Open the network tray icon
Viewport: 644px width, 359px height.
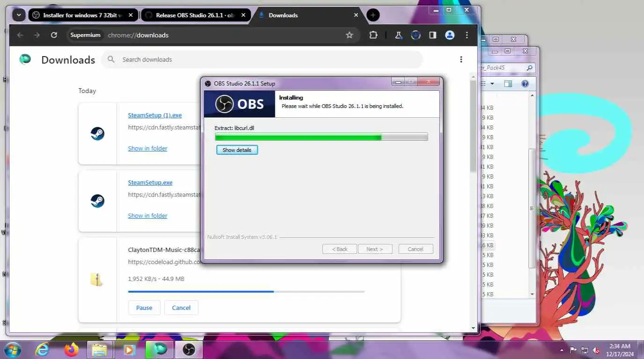[x=585, y=350]
